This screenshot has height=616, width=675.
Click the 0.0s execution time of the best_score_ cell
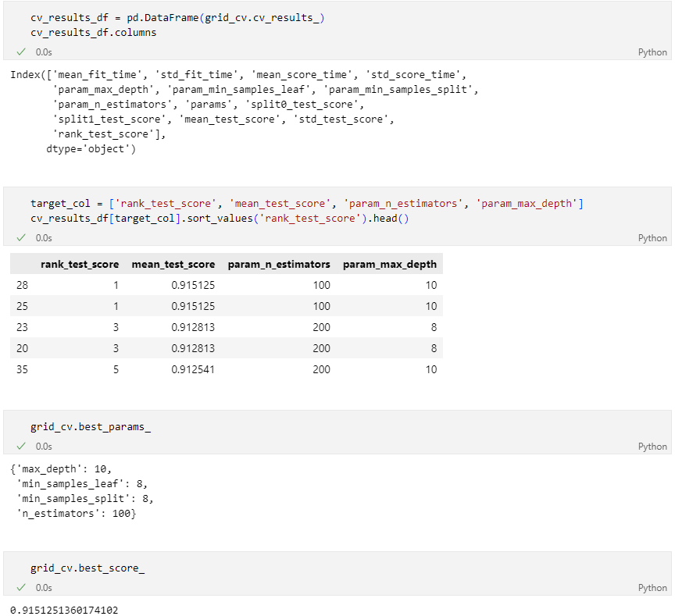(44, 588)
